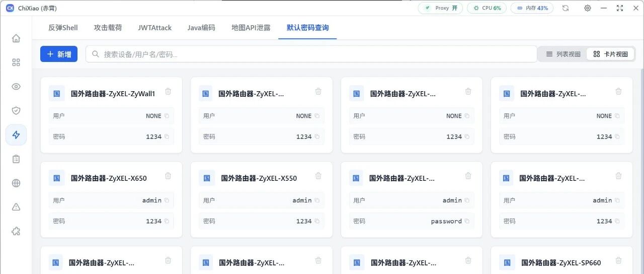The height and width of the screenshot is (274, 644).
Task: Delete the 国外路由器-ZyXEL-ZyWall1 card
Action: 168,91
